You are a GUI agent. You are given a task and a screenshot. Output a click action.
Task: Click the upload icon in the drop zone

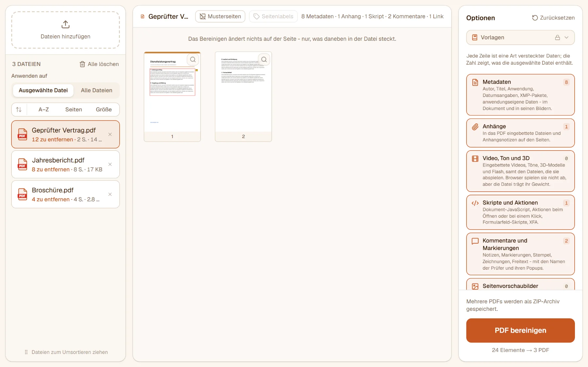coord(65,24)
